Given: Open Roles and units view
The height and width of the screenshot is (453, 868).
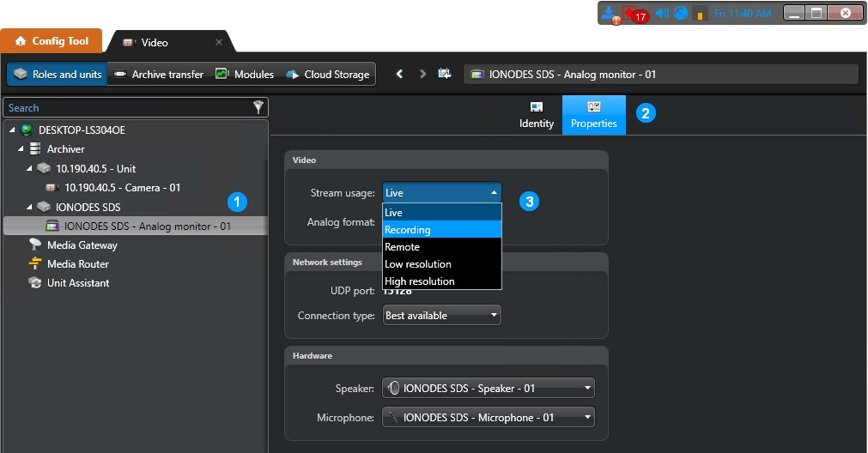Looking at the screenshot, I should [x=57, y=74].
